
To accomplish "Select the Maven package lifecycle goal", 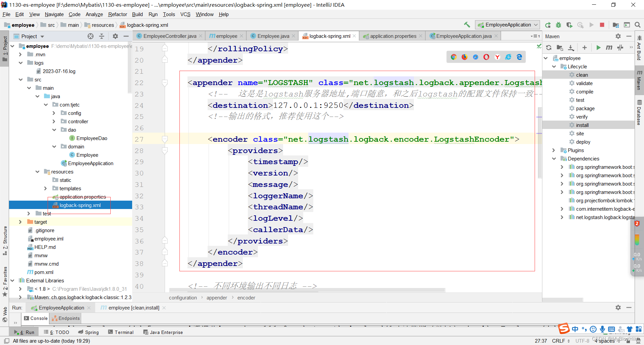I will [x=585, y=109].
